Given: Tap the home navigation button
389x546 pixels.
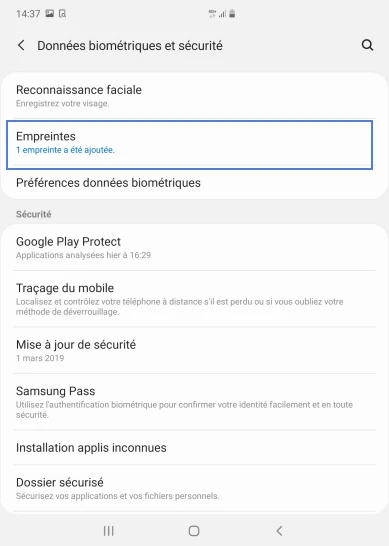Looking at the screenshot, I should 194,531.
